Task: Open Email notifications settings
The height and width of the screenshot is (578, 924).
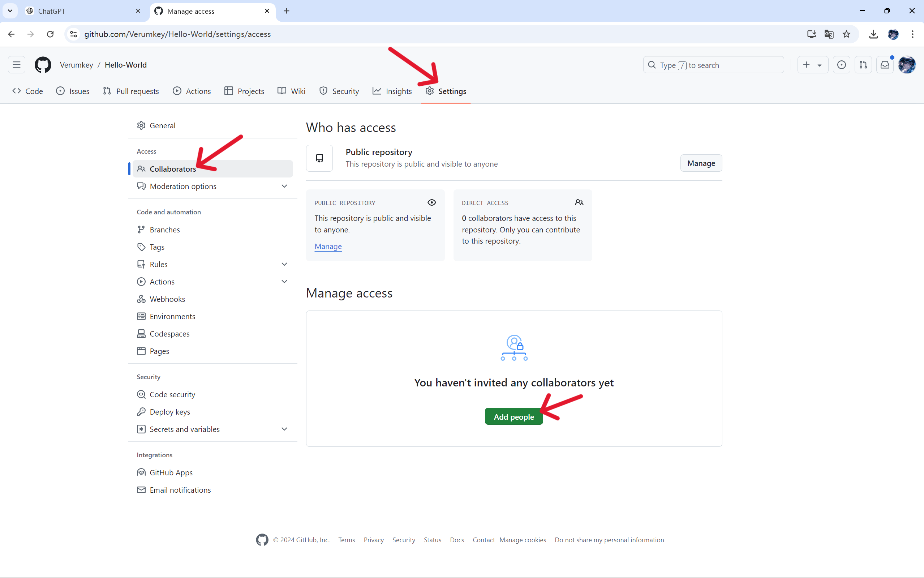Action: point(213,490)
